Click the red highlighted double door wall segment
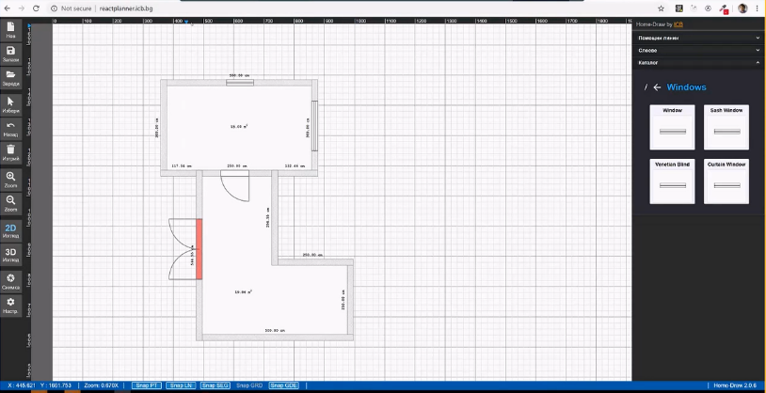766x393 pixels. (x=199, y=249)
